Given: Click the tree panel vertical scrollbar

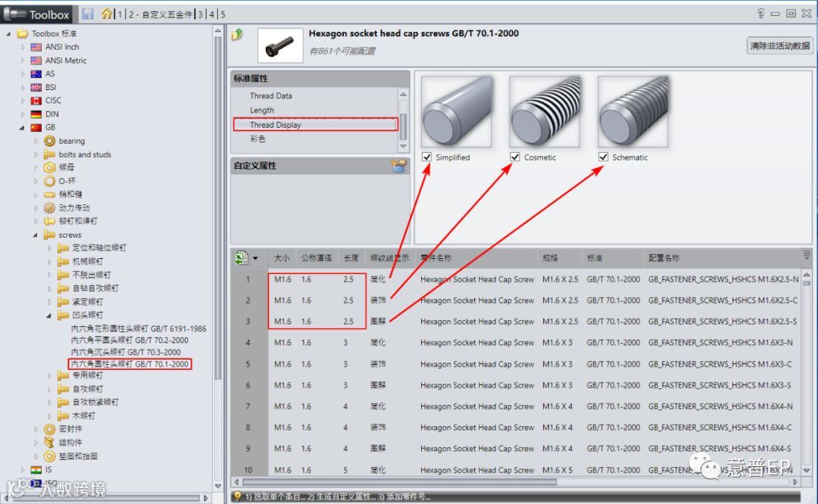Looking at the screenshot, I should click(x=218, y=208).
